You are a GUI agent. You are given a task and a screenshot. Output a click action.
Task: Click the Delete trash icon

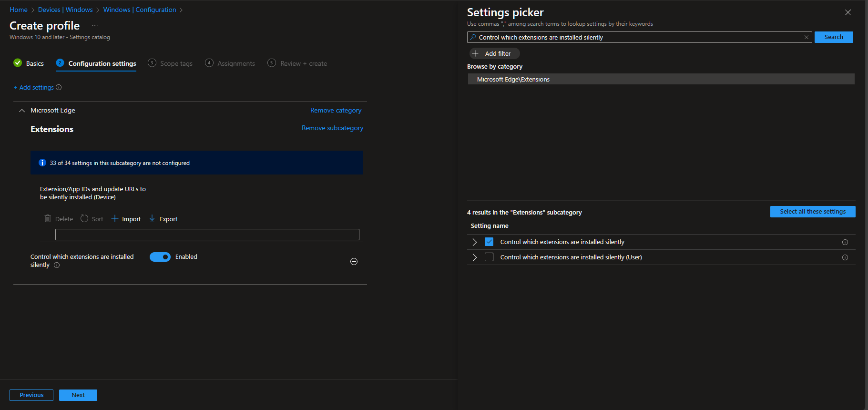click(48, 218)
